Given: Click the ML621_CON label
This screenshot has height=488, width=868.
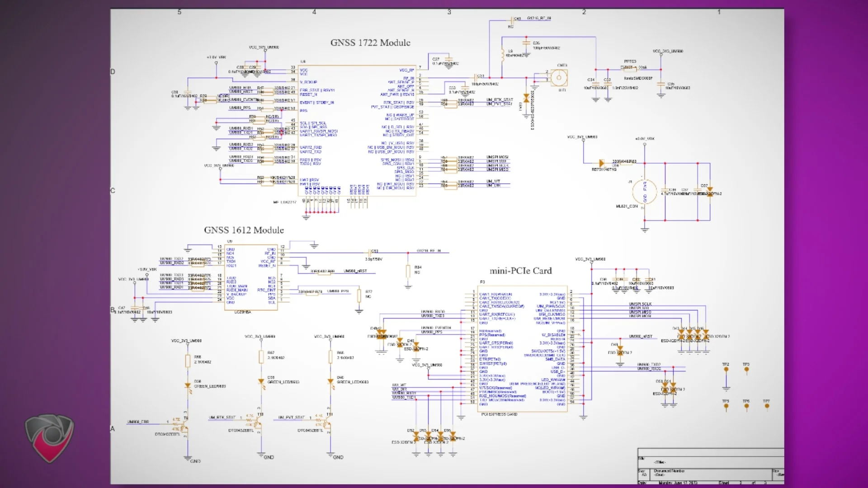Looking at the screenshot, I should point(627,206).
